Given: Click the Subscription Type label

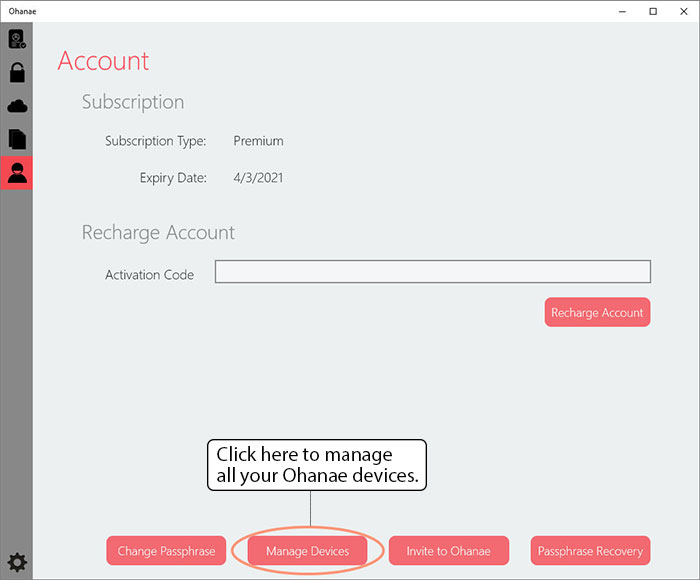Looking at the screenshot, I should (x=156, y=141).
